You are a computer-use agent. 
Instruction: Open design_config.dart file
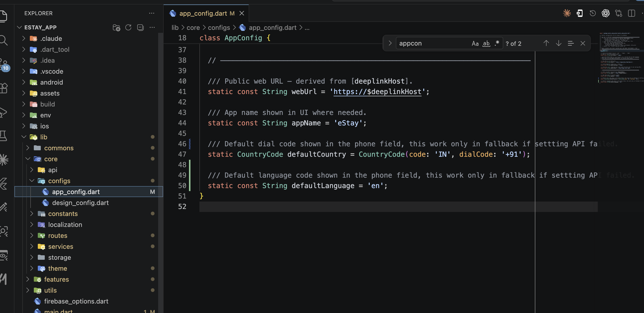click(x=80, y=203)
